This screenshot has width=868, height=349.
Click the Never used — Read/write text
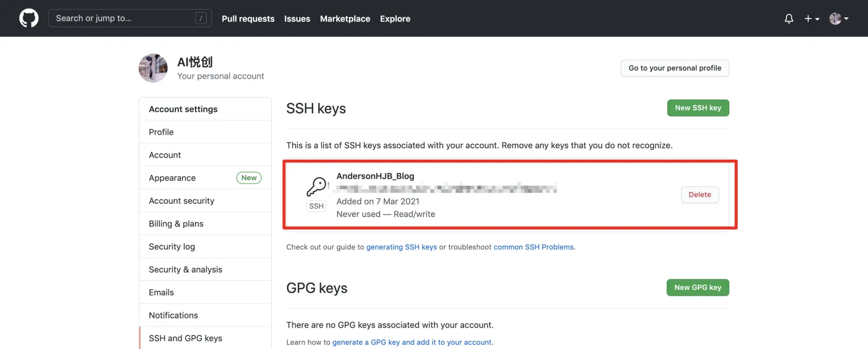tap(386, 214)
